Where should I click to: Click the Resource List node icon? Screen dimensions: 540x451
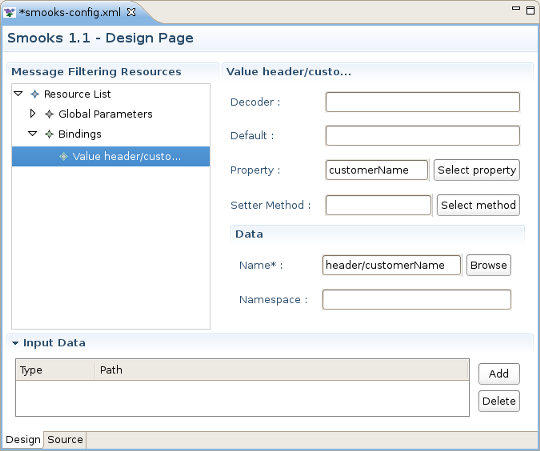(35, 94)
